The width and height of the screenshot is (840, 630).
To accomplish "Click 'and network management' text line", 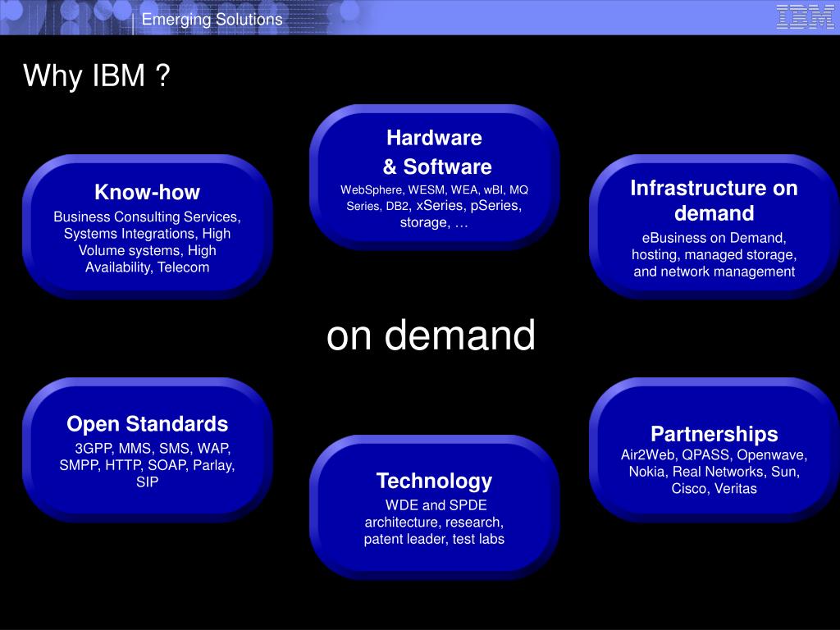I will (x=714, y=272).
